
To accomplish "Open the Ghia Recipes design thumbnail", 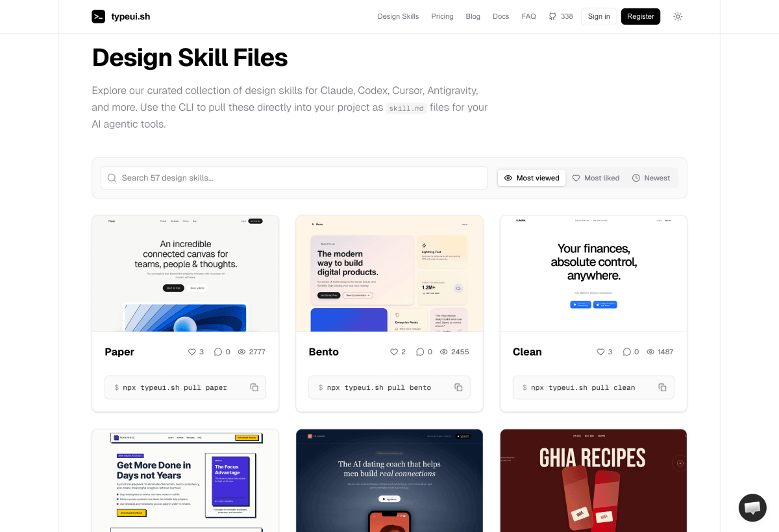I will 593,480.
